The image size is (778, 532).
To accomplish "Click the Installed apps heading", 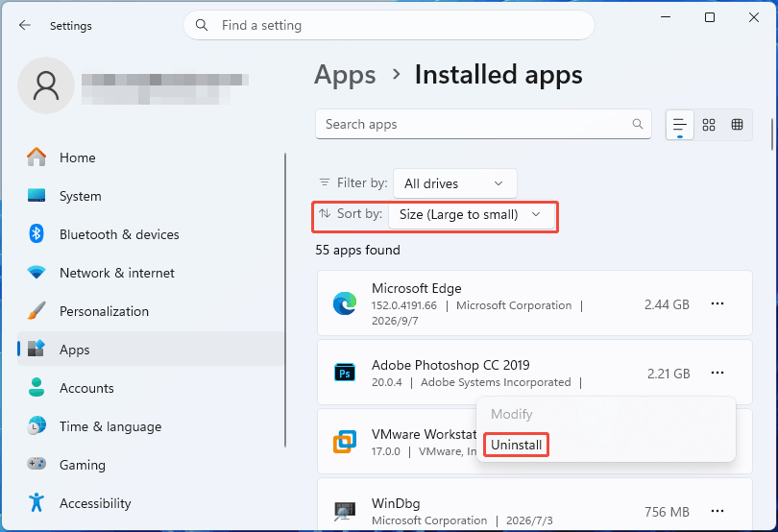I will pos(498,75).
